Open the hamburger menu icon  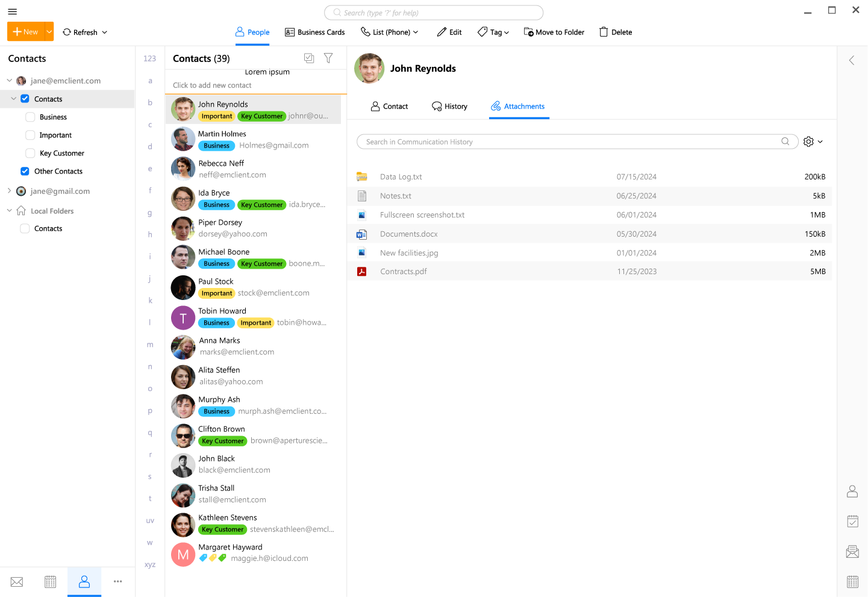click(12, 11)
